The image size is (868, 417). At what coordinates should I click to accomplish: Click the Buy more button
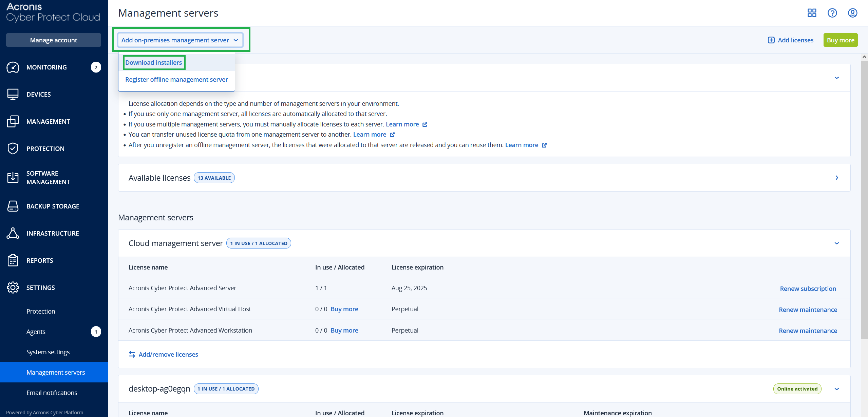pos(841,40)
